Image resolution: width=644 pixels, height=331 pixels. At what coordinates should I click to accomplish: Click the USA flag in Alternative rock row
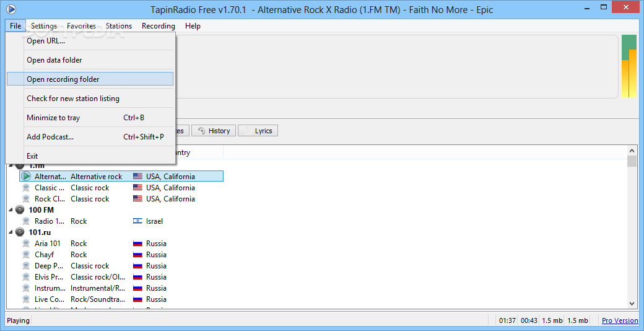pyautogui.click(x=137, y=177)
